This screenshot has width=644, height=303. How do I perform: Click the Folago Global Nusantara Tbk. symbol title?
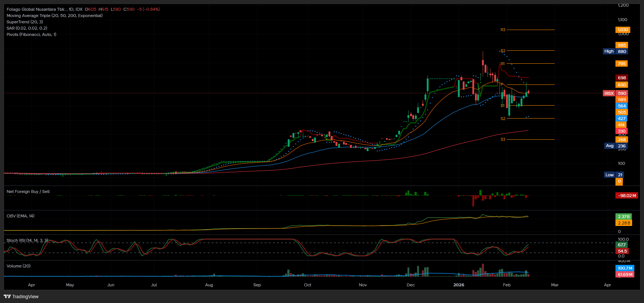(36, 9)
